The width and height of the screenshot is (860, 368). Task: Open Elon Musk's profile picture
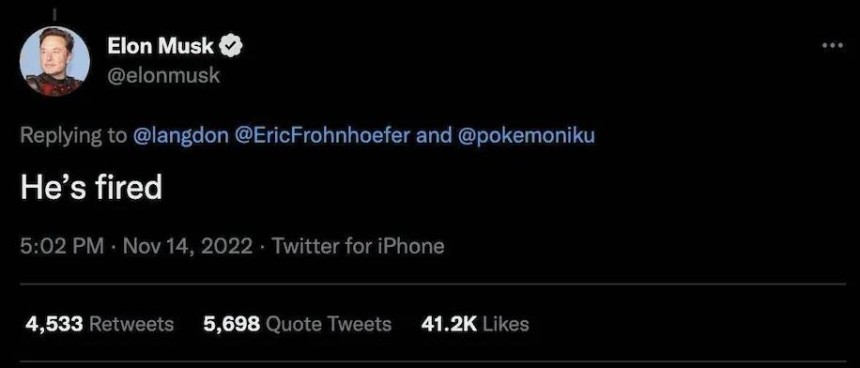54,61
